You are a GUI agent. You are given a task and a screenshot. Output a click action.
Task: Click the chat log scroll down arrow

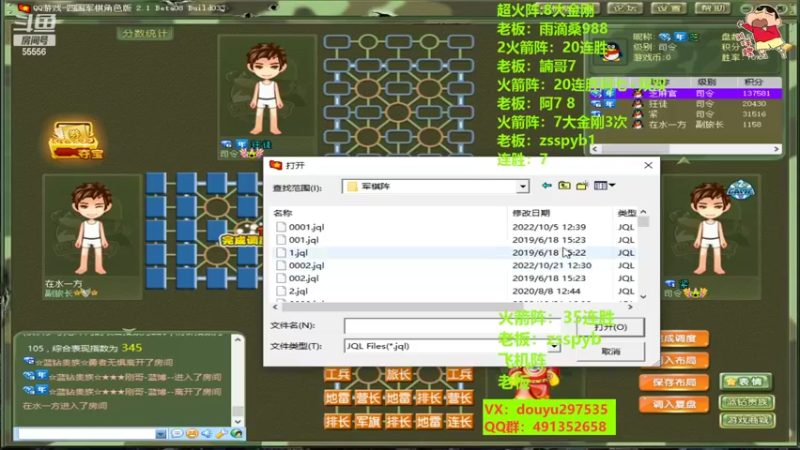[x=238, y=421]
